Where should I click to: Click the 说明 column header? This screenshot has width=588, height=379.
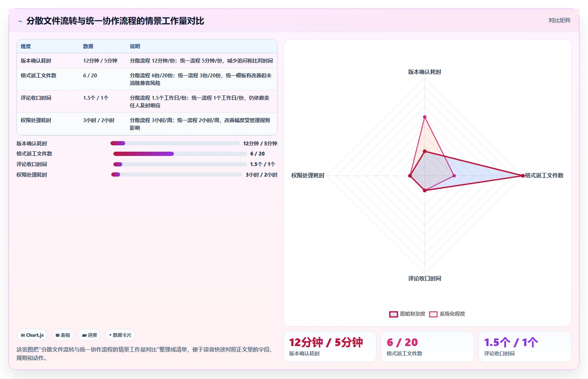(135, 46)
